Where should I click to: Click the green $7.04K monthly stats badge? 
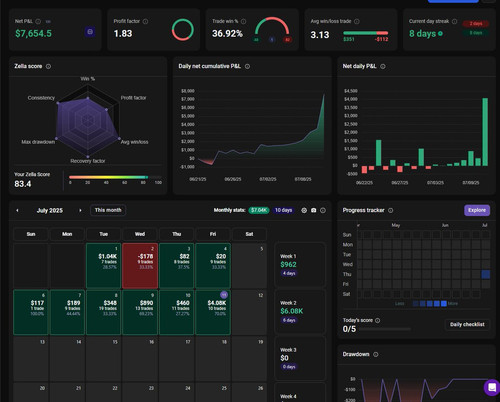(x=259, y=210)
